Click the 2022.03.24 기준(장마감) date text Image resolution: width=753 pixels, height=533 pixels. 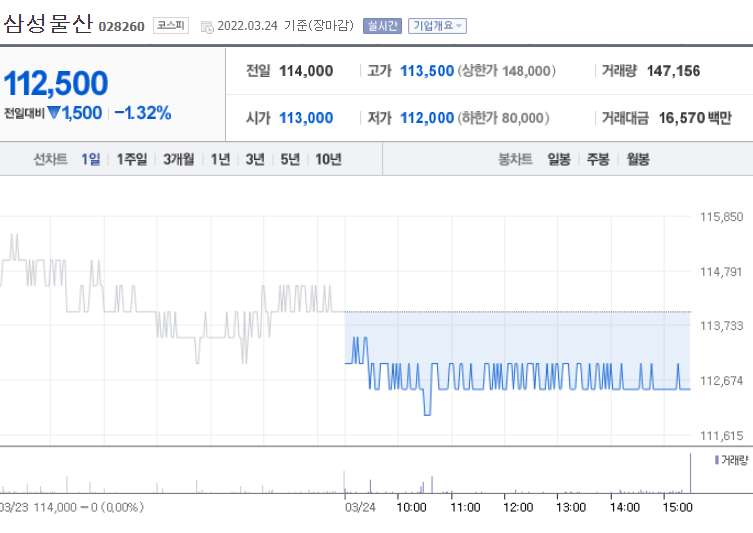(285, 25)
